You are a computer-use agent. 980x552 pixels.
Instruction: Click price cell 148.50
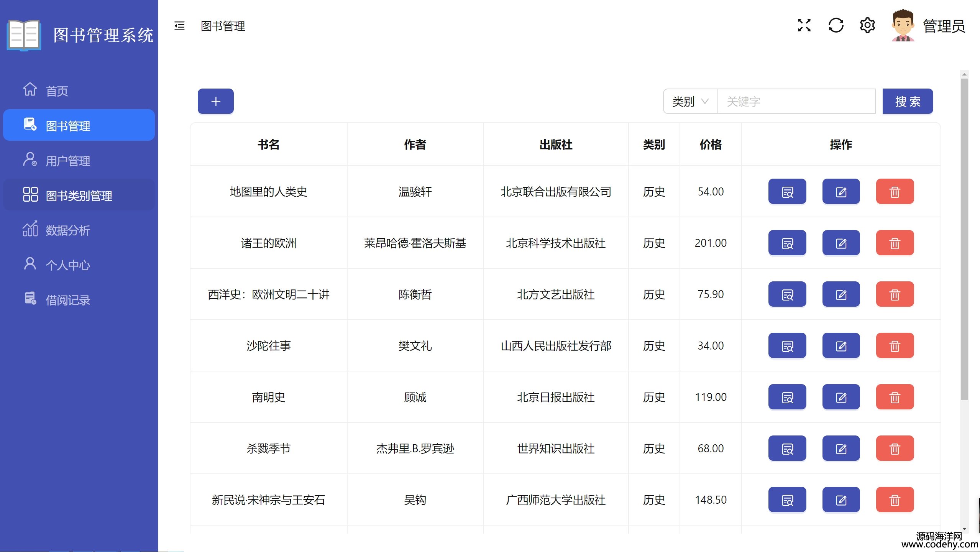tap(711, 499)
